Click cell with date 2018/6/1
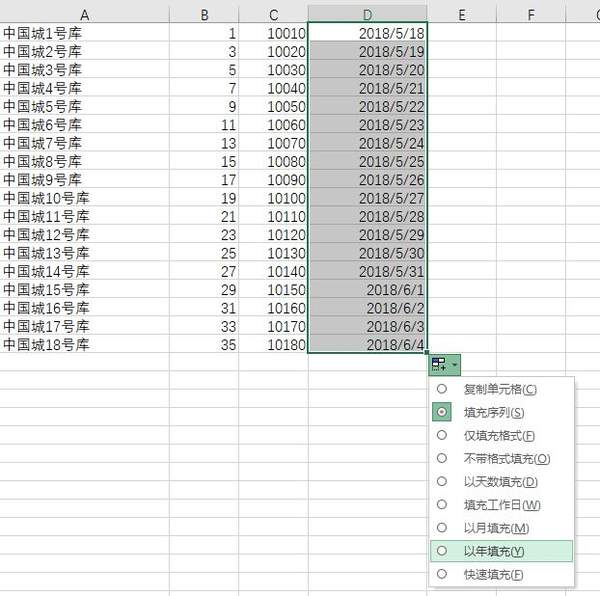This screenshot has width=600, height=596. click(367, 290)
